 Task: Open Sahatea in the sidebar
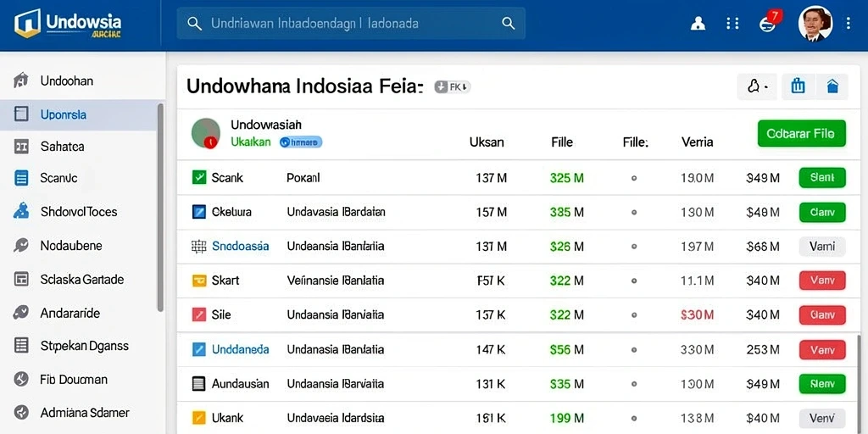62,147
